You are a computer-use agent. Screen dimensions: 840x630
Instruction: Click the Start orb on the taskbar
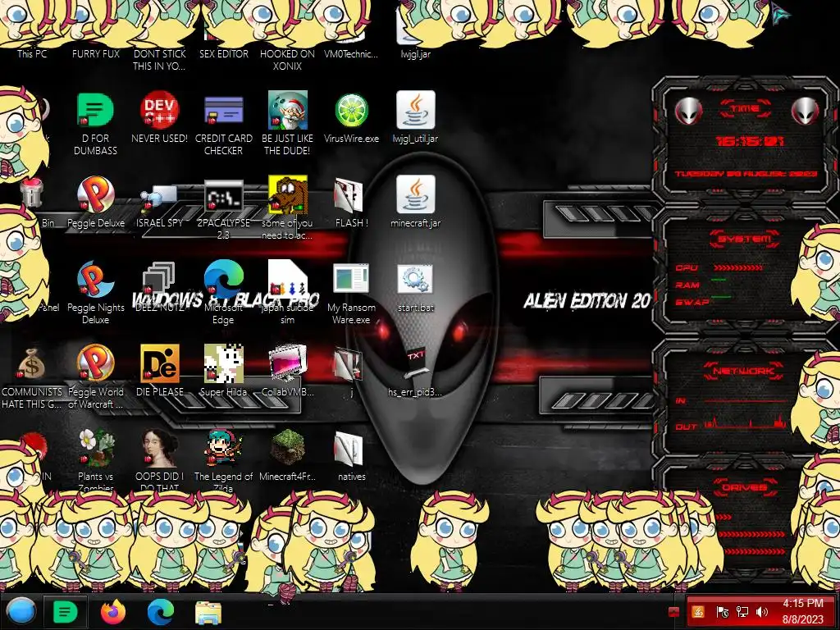(21, 612)
